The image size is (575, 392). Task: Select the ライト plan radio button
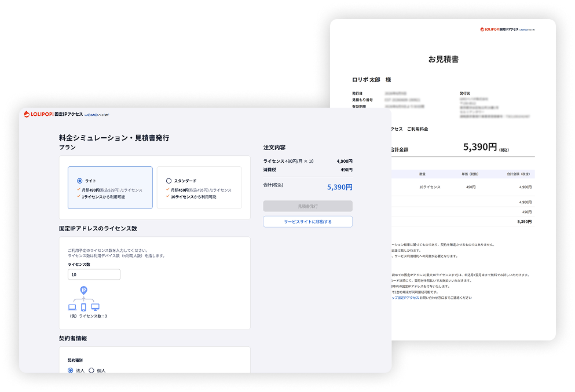79,181
